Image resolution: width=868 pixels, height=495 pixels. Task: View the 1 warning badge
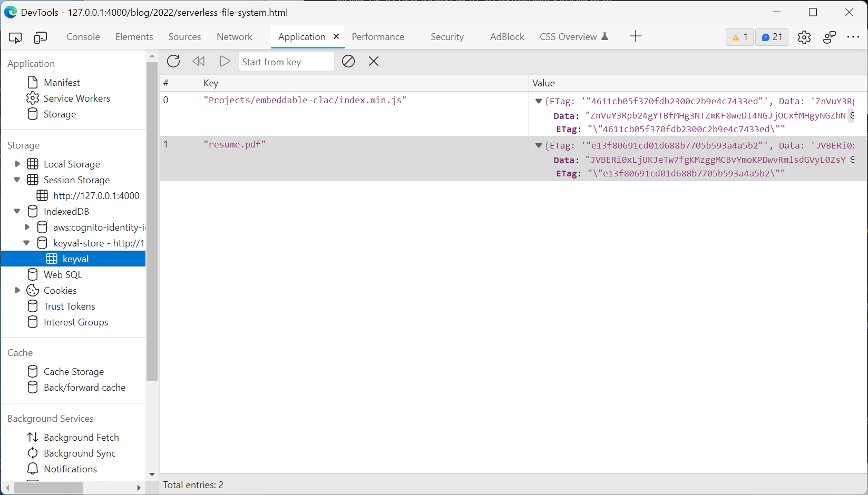[x=739, y=37]
